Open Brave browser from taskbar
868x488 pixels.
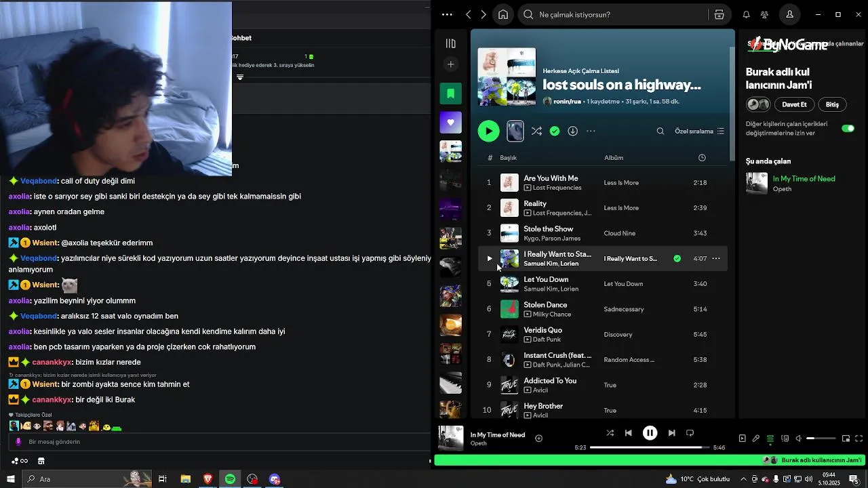208,479
